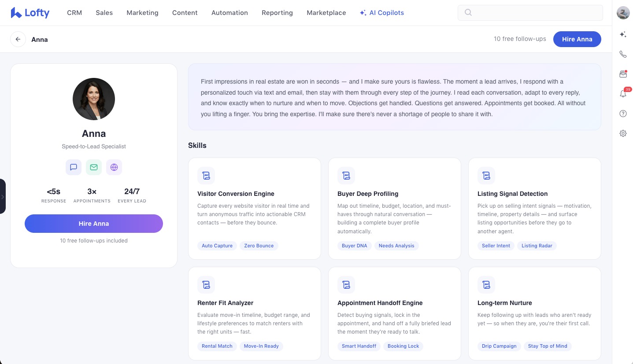Switch to AI Copilots tab

(x=382, y=13)
